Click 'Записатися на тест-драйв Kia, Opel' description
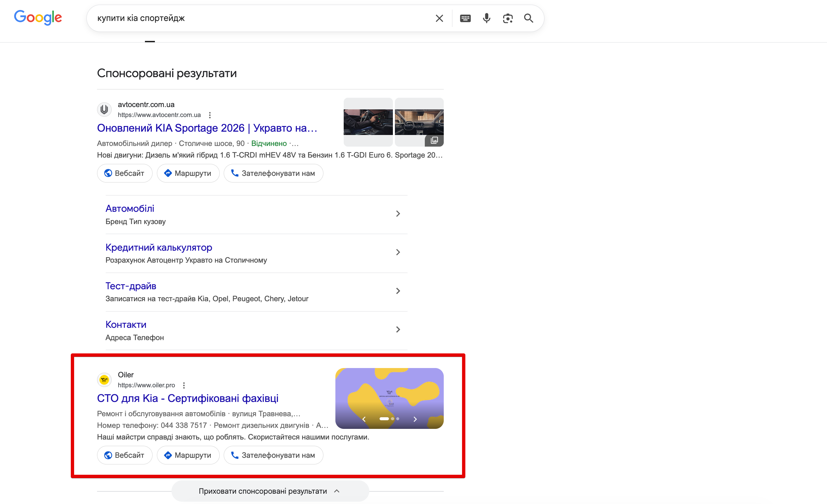The image size is (827, 504). (207, 299)
